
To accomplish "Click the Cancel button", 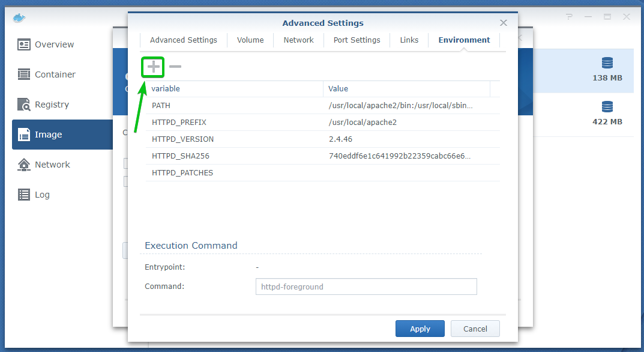I will [475, 329].
